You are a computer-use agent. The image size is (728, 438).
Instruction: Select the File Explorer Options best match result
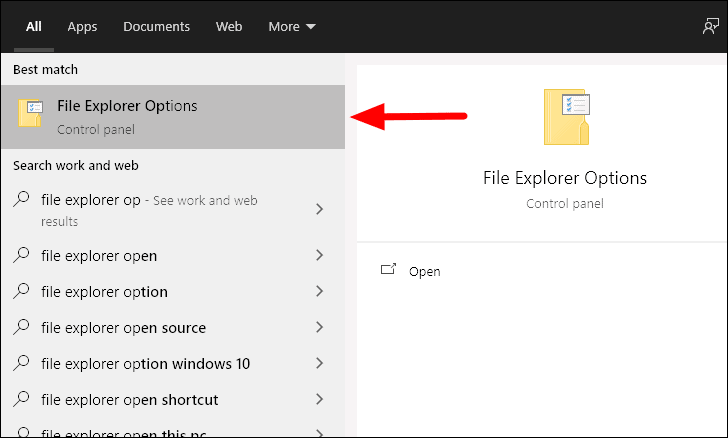coord(173,117)
